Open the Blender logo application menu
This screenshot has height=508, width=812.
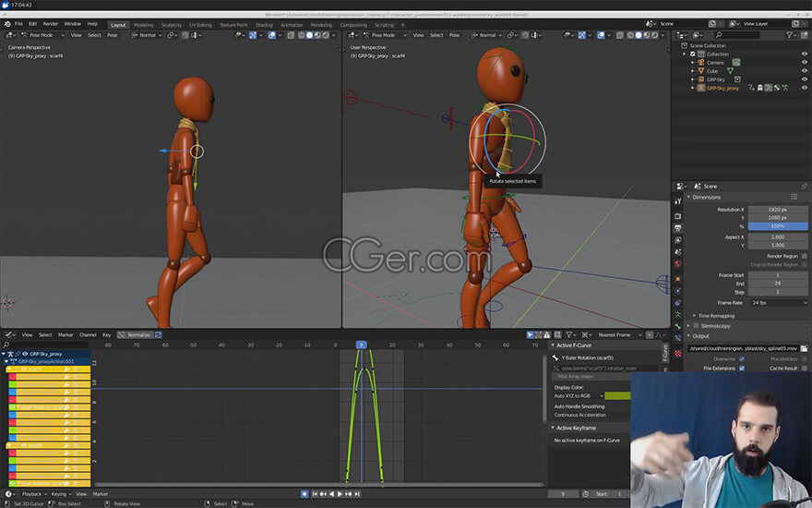pos(7,24)
